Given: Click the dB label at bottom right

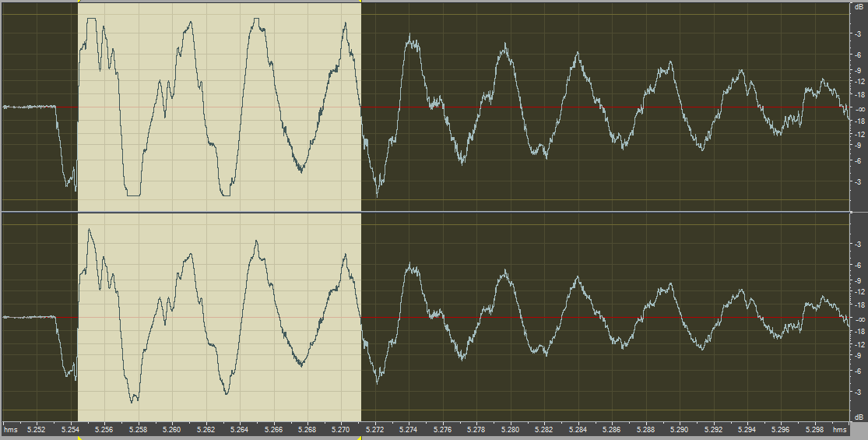Looking at the screenshot, I should coord(859,418).
